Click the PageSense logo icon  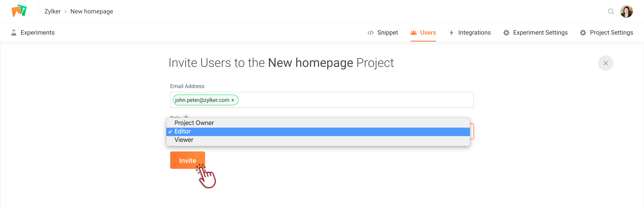(x=19, y=11)
